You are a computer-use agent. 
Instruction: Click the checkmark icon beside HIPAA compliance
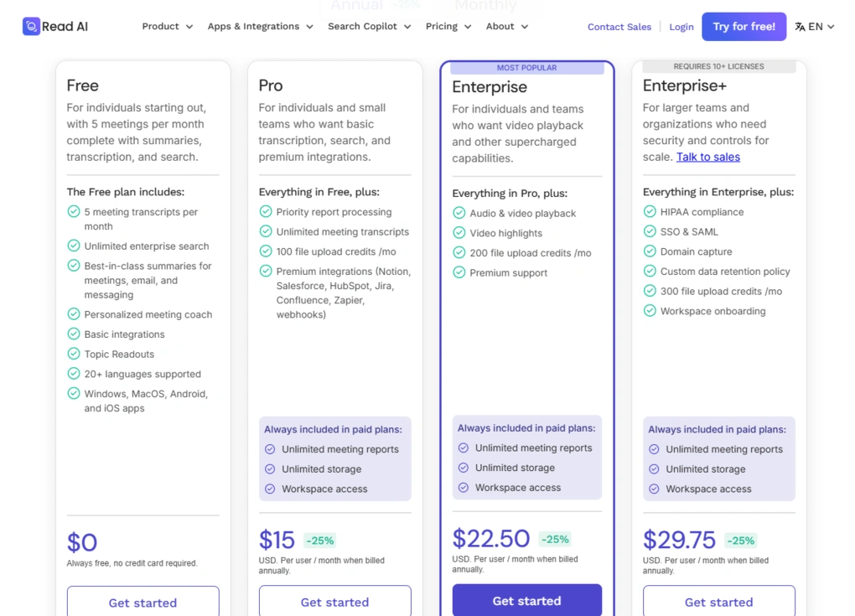(x=650, y=211)
